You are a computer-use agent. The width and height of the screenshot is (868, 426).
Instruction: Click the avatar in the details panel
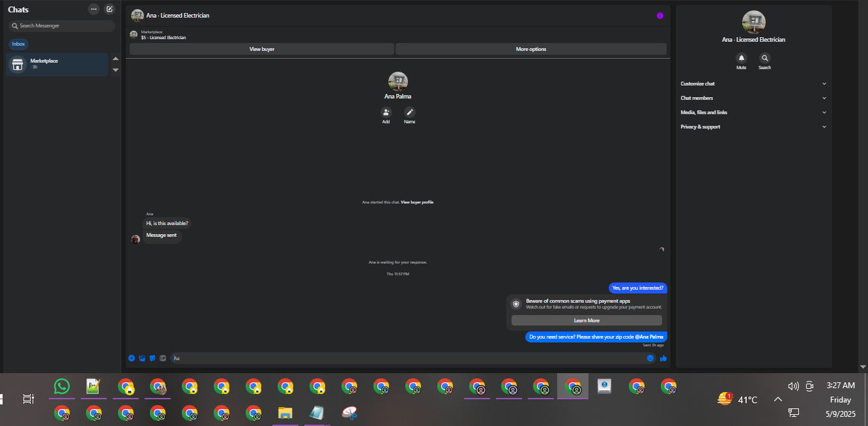[753, 22]
